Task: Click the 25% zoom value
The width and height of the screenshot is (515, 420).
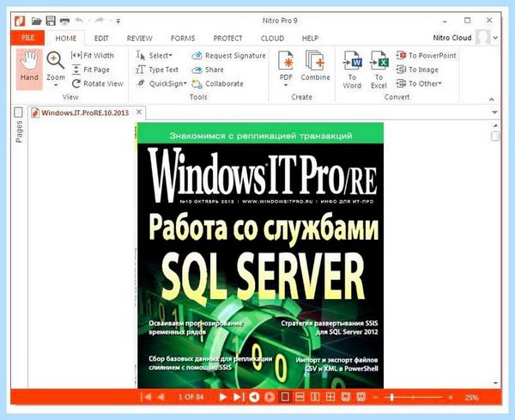Action: (x=471, y=398)
